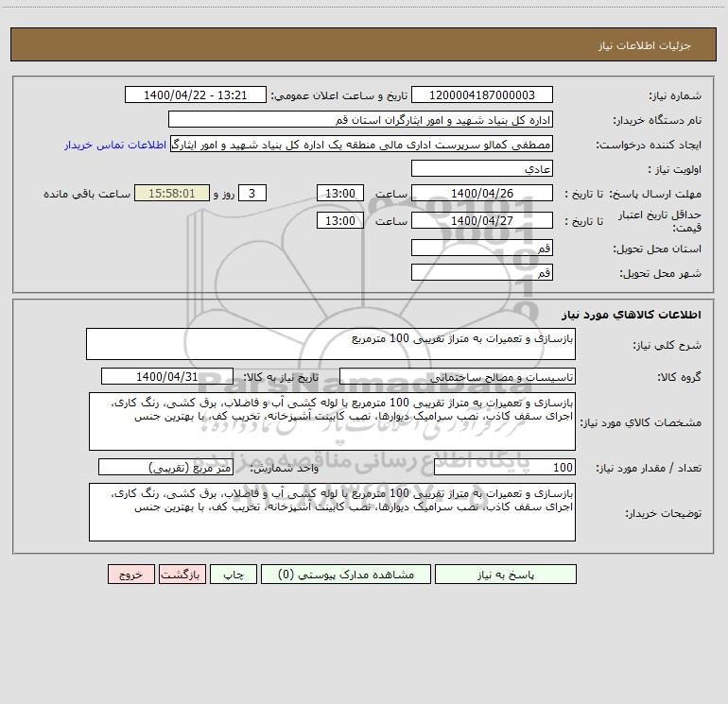Click the چاپ print button
Screen dimensions: 728x704
(234, 575)
